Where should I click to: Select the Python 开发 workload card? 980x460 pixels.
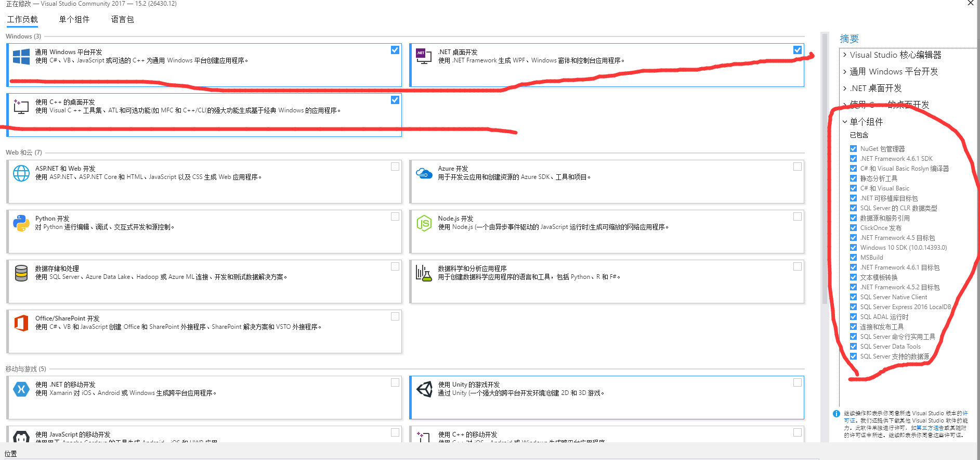coord(204,232)
